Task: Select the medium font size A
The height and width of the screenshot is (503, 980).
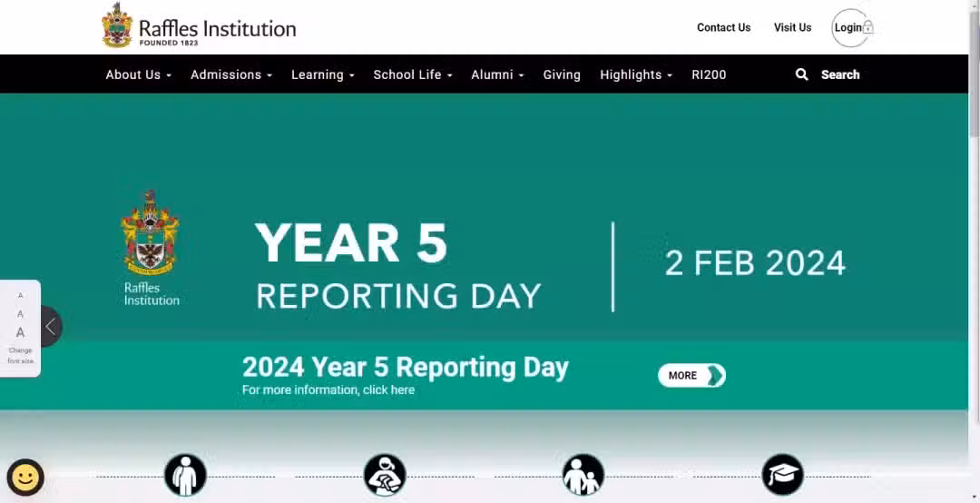Action: (20, 313)
